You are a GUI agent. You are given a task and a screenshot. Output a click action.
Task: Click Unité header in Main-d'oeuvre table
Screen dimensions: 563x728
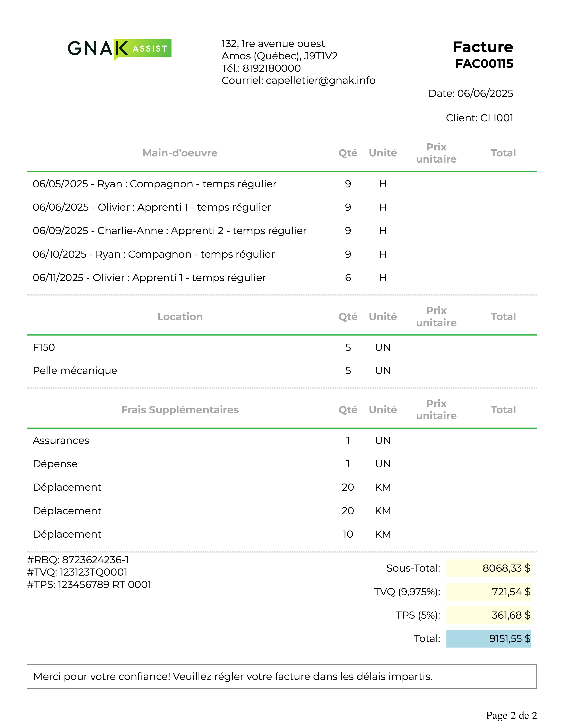[383, 153]
